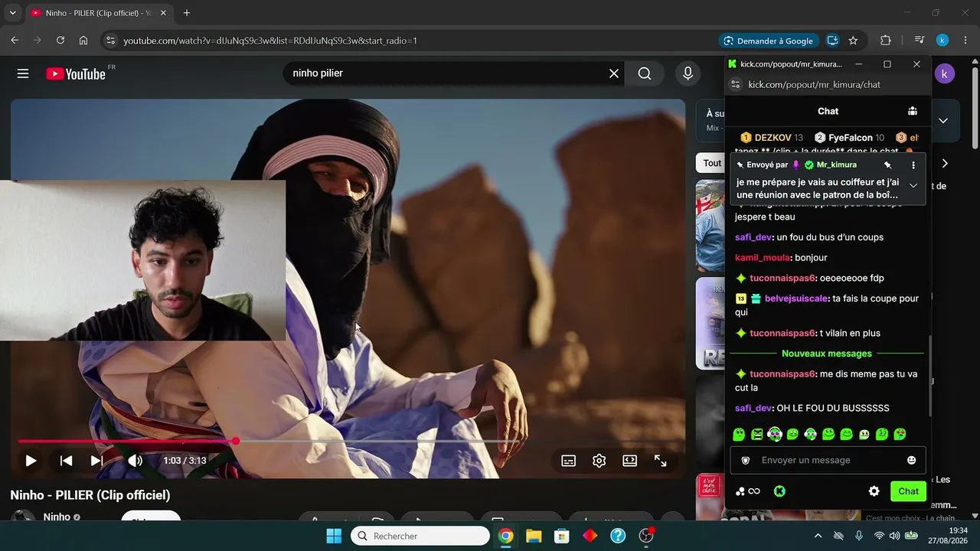Screen dimensions: 980x551
Task: Click FyeFalcon in the chat leaderboard
Action: tap(849, 138)
